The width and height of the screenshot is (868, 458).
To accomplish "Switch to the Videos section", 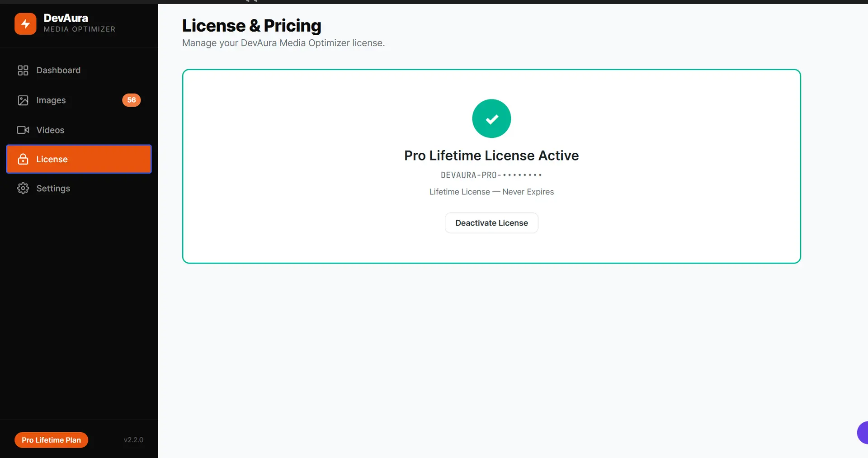I will (x=79, y=130).
